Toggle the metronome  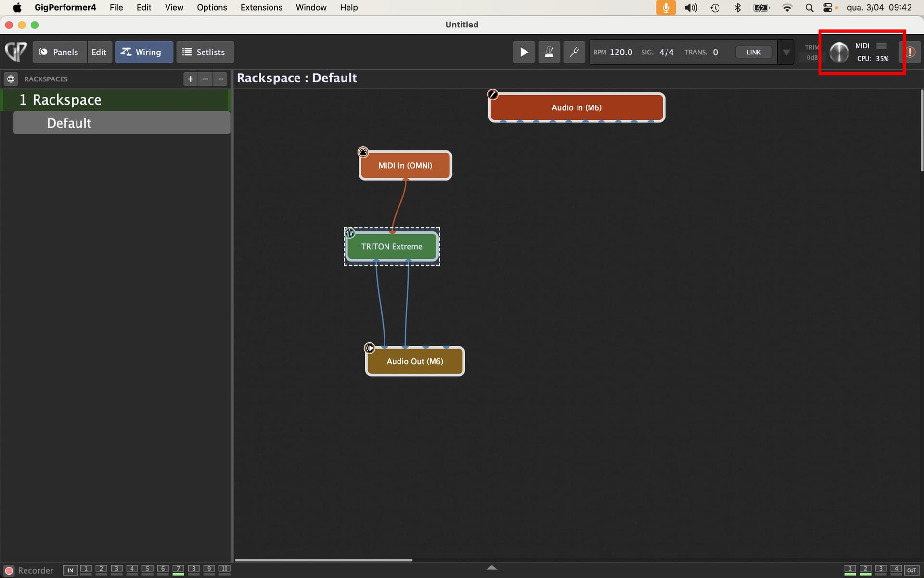point(549,52)
